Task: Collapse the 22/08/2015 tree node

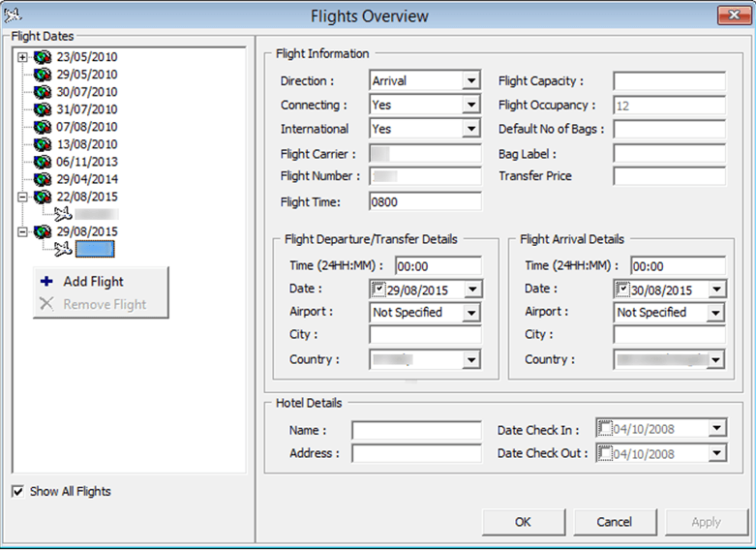Action: click(22, 197)
